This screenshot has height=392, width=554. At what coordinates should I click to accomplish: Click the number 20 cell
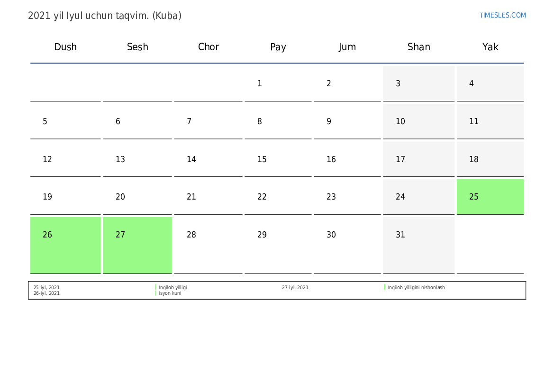pos(137,197)
